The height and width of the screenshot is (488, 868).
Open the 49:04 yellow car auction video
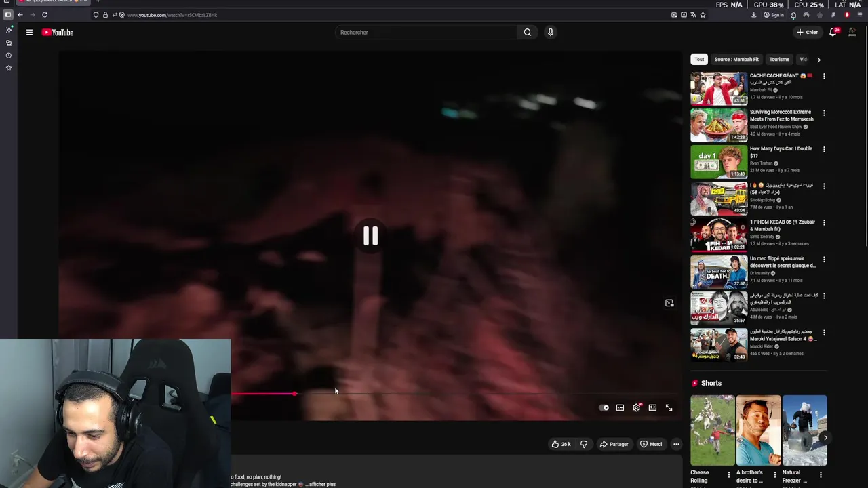(719, 198)
